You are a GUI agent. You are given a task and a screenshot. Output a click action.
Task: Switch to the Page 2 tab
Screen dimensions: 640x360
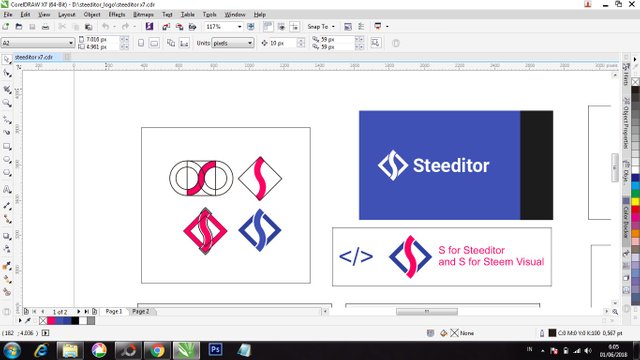140,311
